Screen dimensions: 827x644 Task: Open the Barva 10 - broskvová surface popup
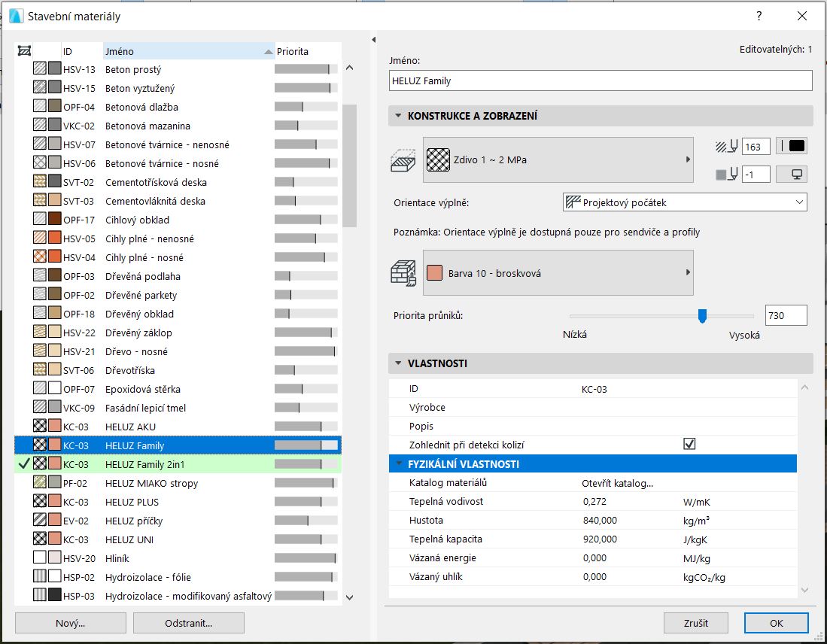[x=558, y=273]
